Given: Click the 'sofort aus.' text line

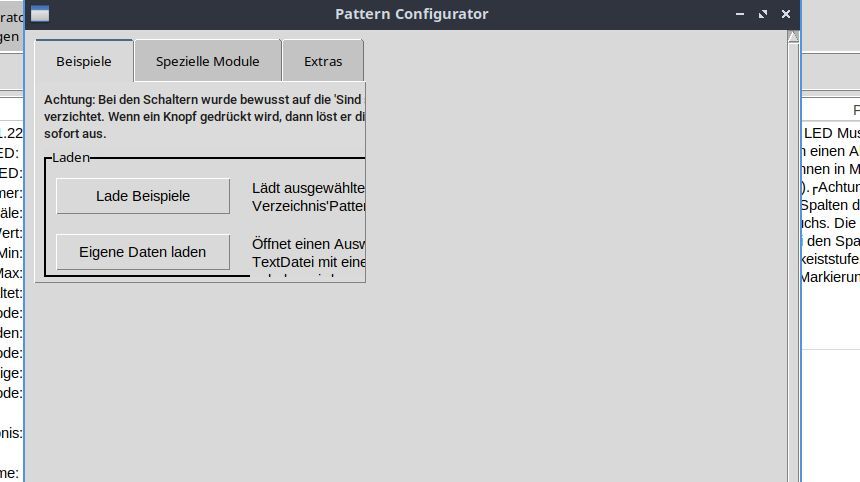Looking at the screenshot, I should pyautogui.click(x=75, y=133).
